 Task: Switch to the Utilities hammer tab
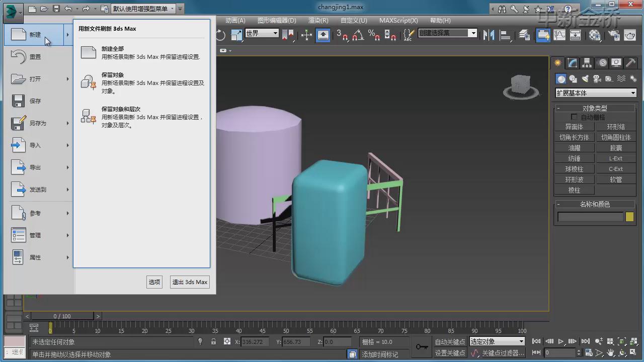[x=630, y=63]
